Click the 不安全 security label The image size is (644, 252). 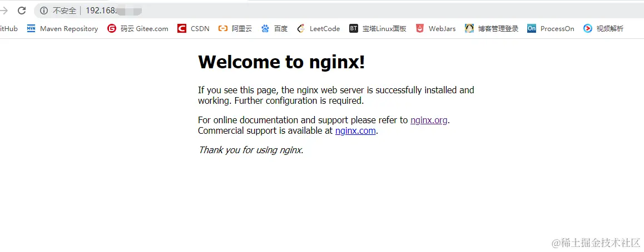[65, 11]
